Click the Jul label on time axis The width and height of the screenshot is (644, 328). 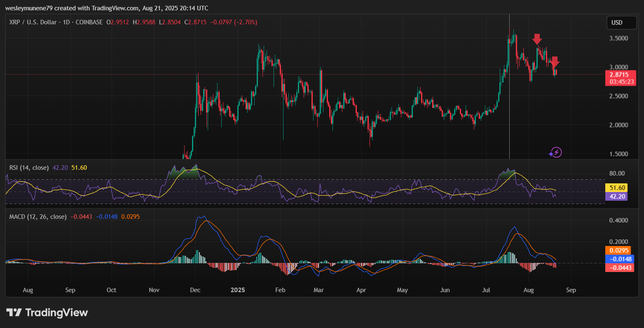pos(486,290)
